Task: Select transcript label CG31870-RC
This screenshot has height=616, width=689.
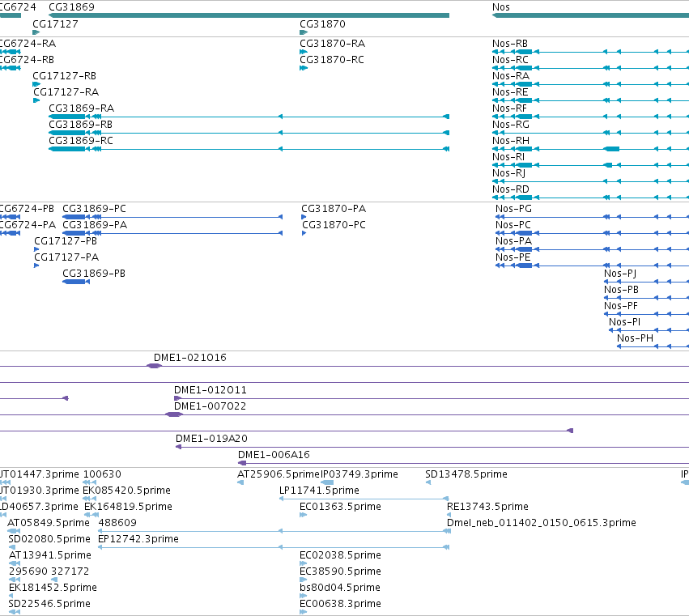Action: pos(332,60)
